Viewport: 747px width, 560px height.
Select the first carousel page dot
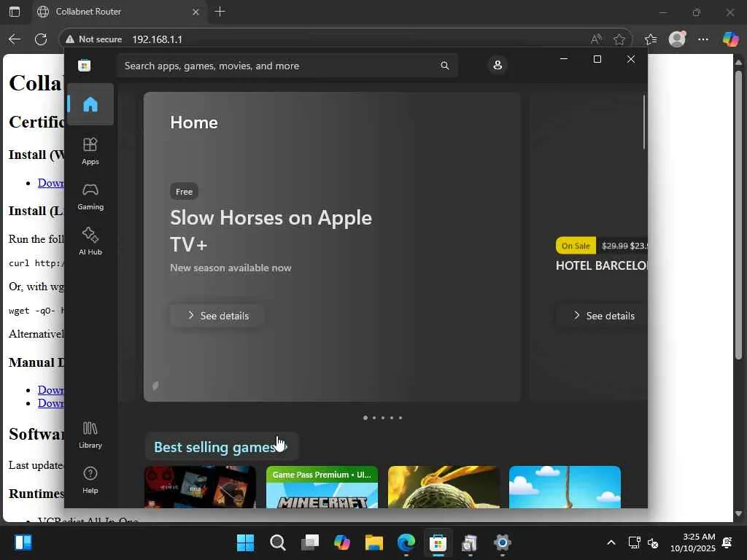[x=365, y=418]
